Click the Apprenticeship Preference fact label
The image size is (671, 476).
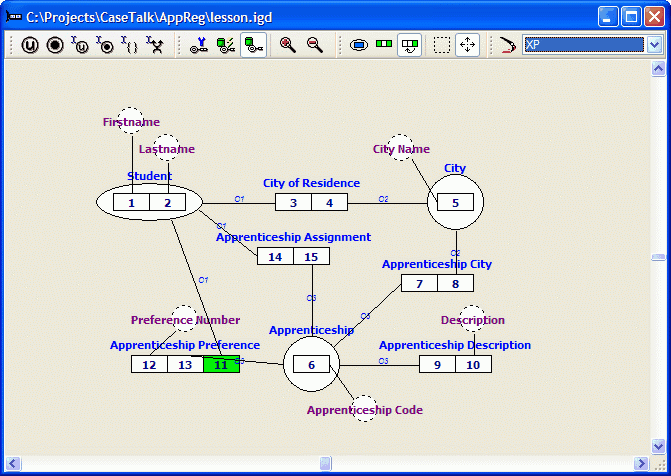click(185, 345)
